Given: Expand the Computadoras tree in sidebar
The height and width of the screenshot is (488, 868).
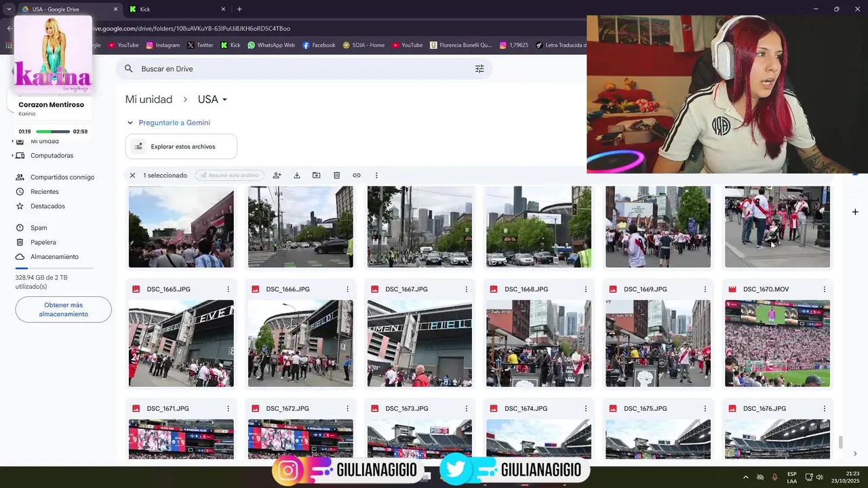Looking at the screenshot, I should point(12,156).
